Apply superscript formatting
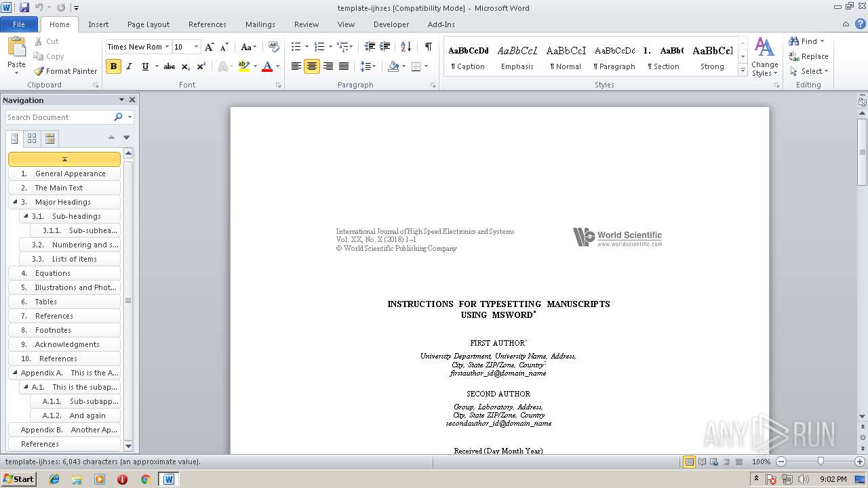The width and height of the screenshot is (868, 488). click(201, 66)
